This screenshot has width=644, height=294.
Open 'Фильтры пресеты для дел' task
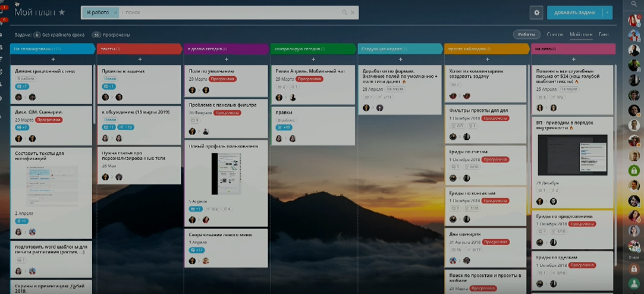click(479, 110)
